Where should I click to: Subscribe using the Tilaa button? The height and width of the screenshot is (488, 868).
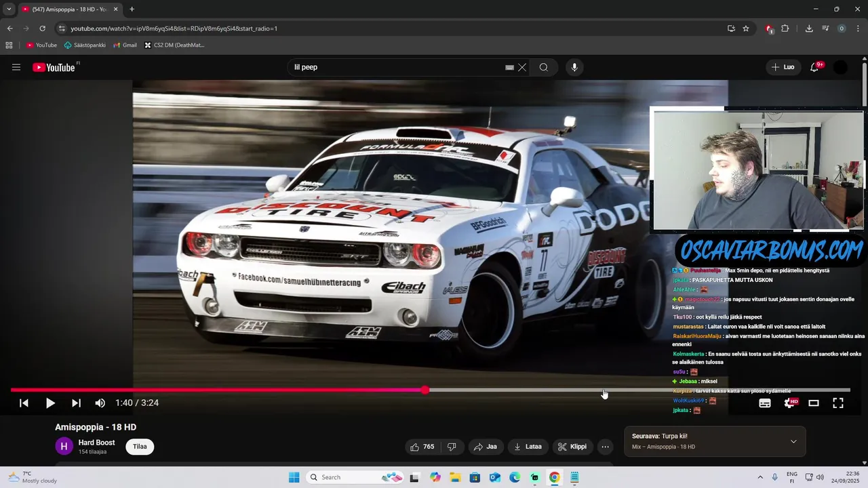(140, 447)
